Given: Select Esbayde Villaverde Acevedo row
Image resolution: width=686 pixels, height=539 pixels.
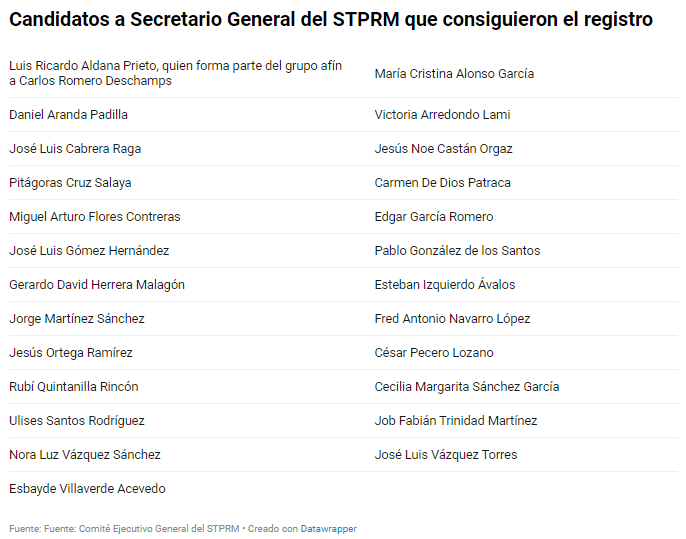Looking at the screenshot, I should tap(87, 489).
